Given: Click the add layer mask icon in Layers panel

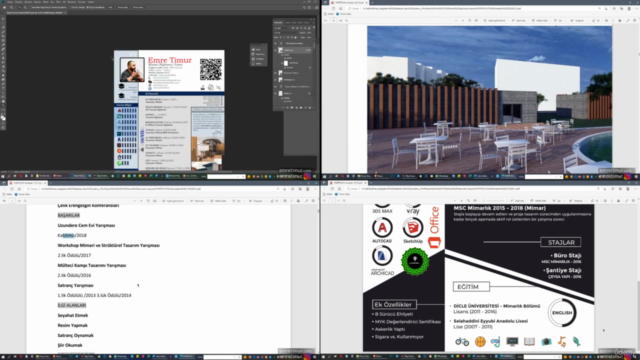Looking at the screenshot, I should pos(292,108).
